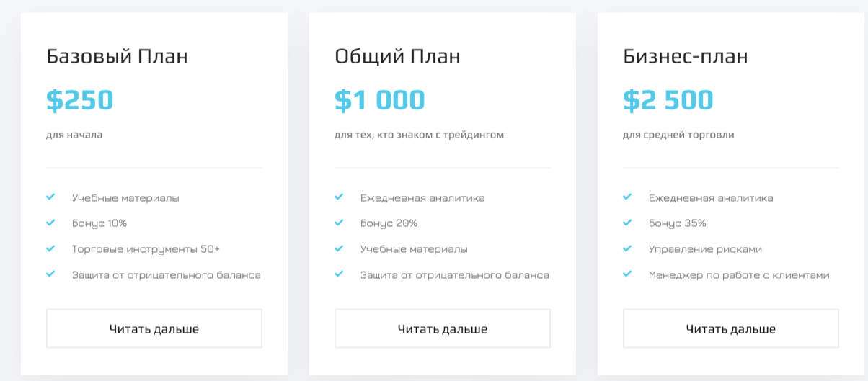
Task: Click checkmark next to 'Бонус 20%'
Action: 339,223
